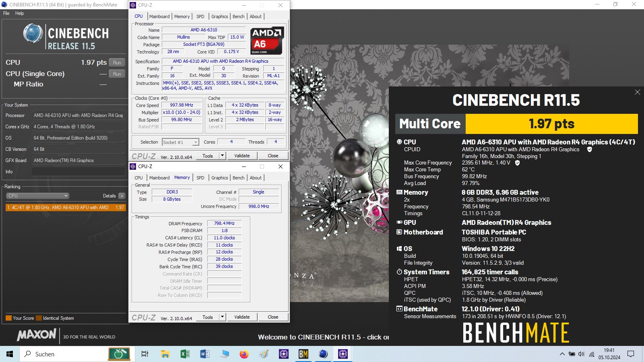Switch to first CPU-Z taskbar icon
The image size is (644, 362).
pos(283,354)
